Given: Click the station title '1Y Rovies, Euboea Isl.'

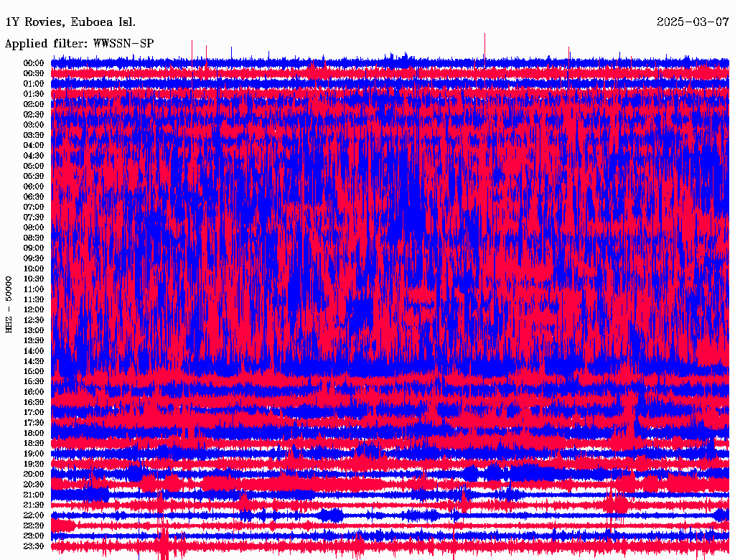Looking at the screenshot, I should pos(70,22).
